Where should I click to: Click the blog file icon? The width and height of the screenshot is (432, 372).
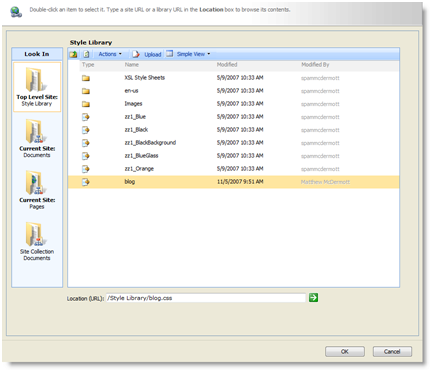[x=86, y=182]
